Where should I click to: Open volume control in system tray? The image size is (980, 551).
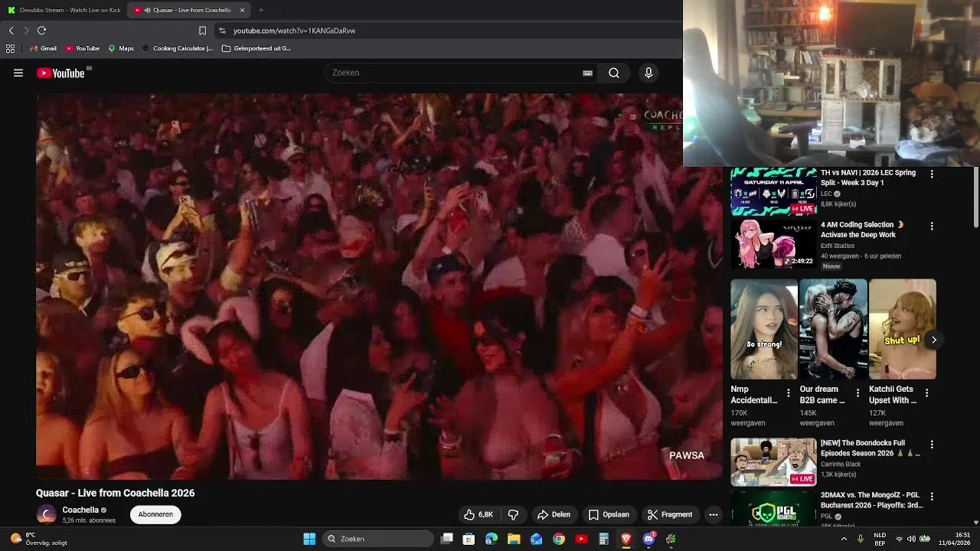point(913,539)
